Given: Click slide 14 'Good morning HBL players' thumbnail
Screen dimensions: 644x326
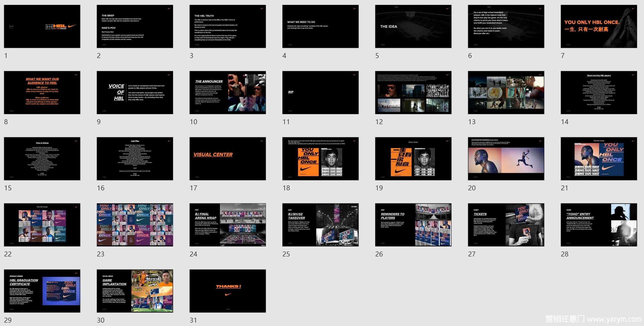Looking at the screenshot, I should (x=599, y=92).
